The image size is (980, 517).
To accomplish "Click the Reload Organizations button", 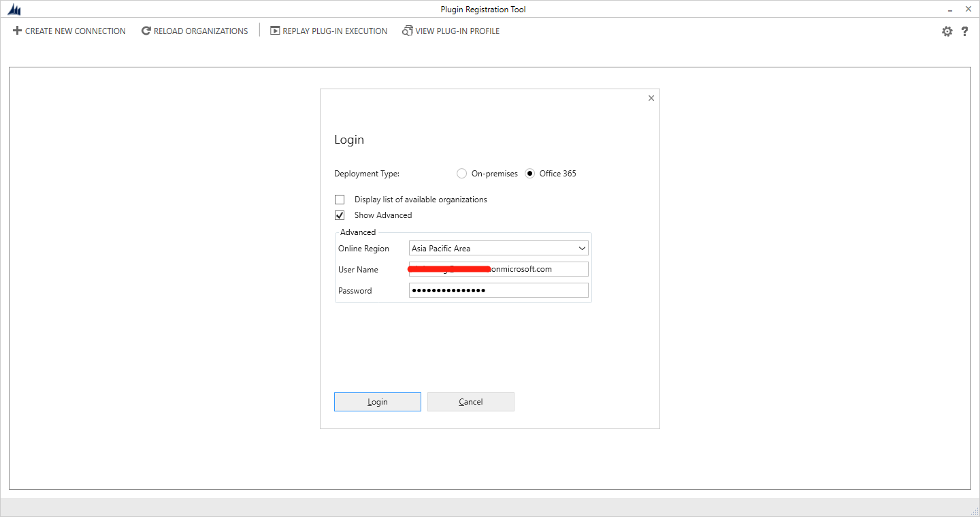I will click(x=195, y=31).
